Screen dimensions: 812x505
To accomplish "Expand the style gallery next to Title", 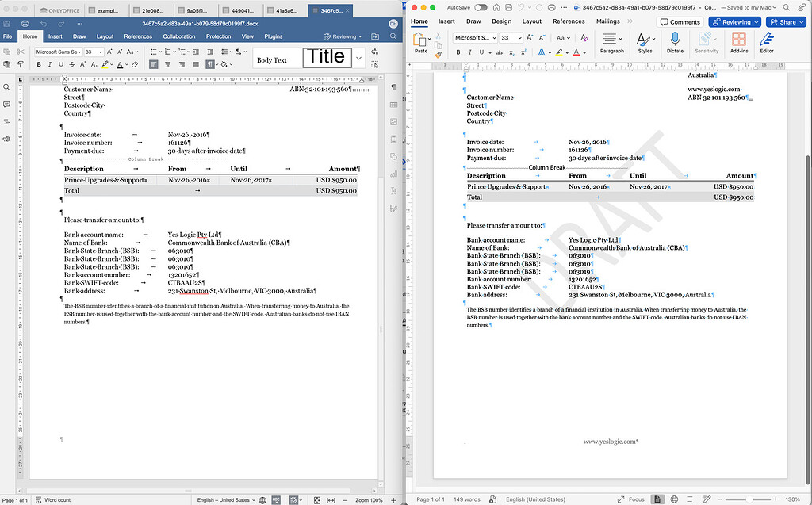I will coord(358,57).
